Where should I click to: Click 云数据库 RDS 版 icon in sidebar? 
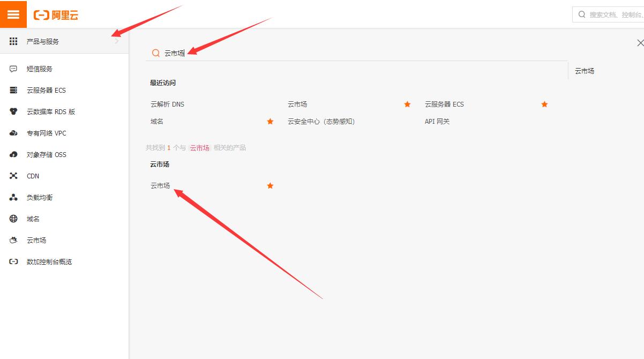13,112
